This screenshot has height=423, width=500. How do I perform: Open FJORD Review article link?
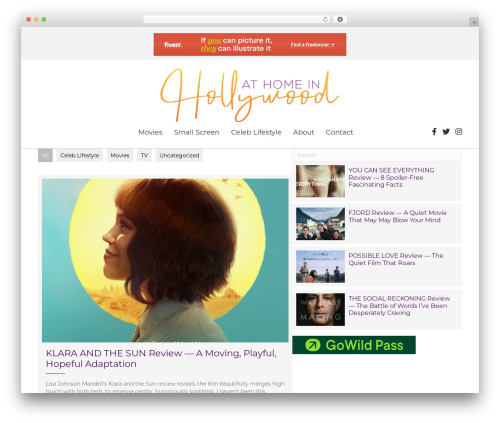point(397,216)
